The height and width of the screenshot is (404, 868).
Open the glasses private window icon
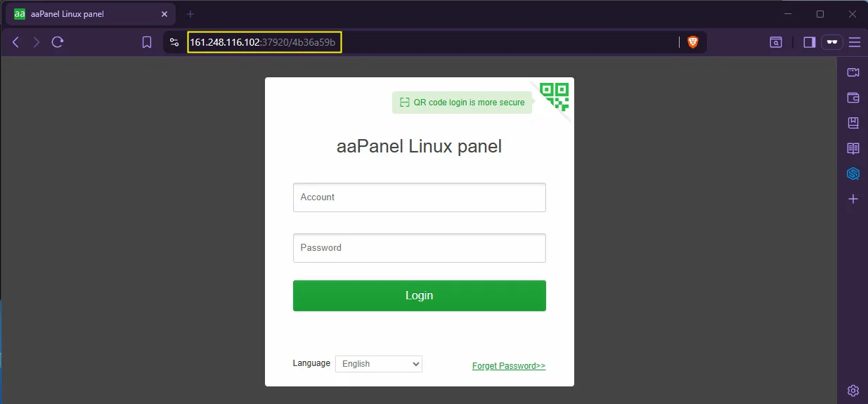(x=832, y=42)
